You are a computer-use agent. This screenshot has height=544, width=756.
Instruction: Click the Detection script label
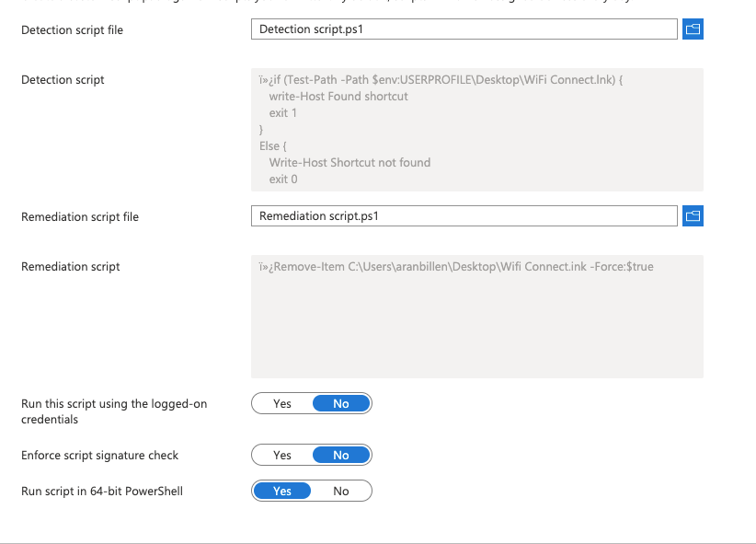click(x=63, y=79)
